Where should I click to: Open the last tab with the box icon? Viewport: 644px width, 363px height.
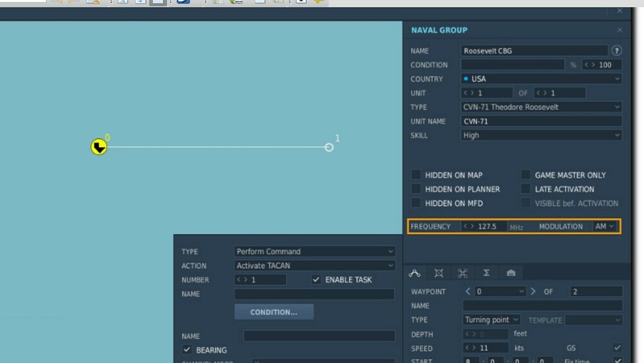[511, 273]
